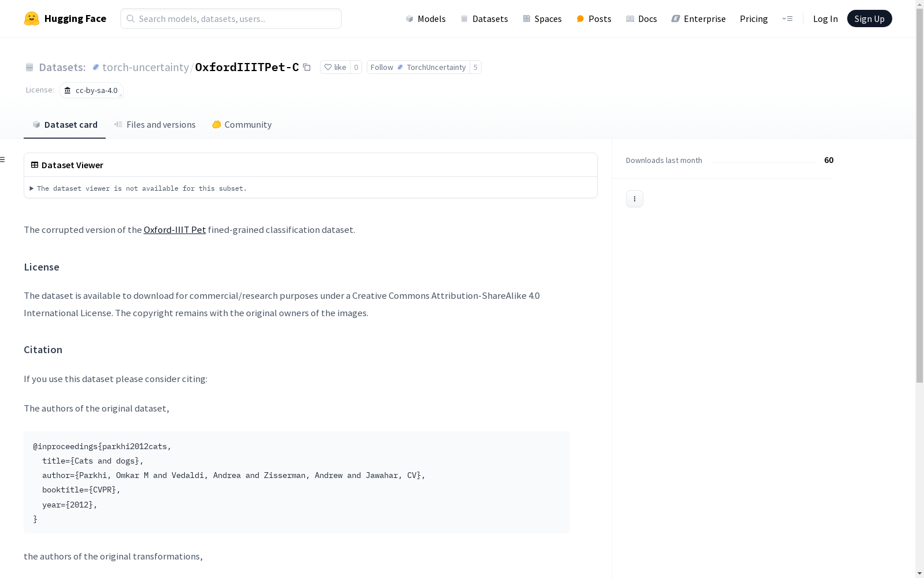Screen dimensions: 924x578
Task: Open the three-dot options menu in sidebar
Action: [634, 199]
